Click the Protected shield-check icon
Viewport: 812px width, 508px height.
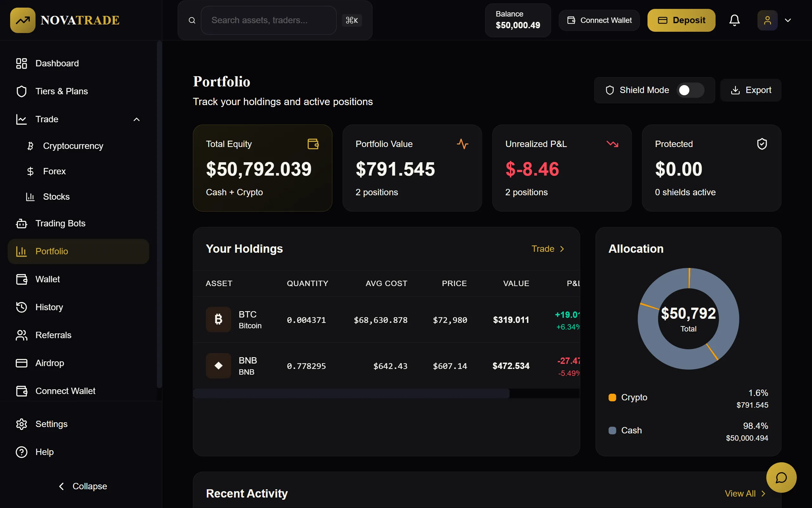click(762, 144)
